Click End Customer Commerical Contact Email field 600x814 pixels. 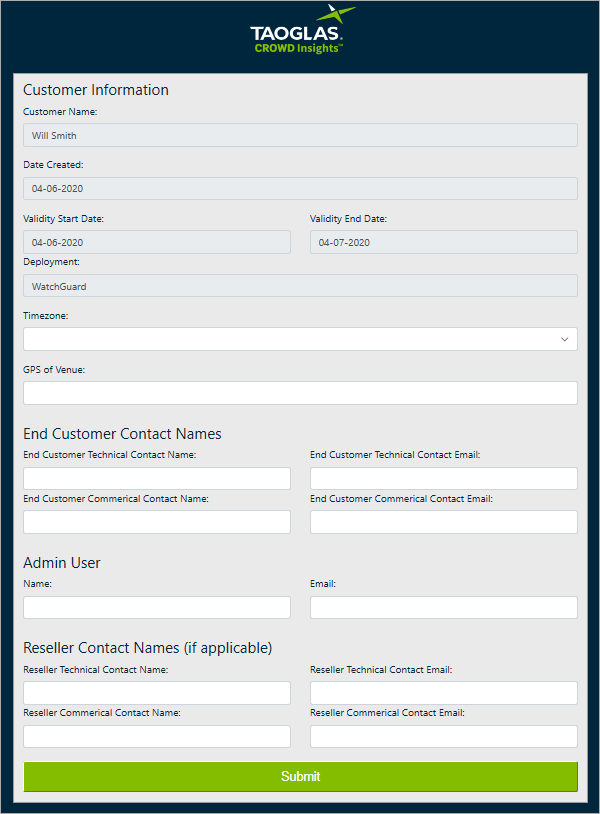[443, 522]
